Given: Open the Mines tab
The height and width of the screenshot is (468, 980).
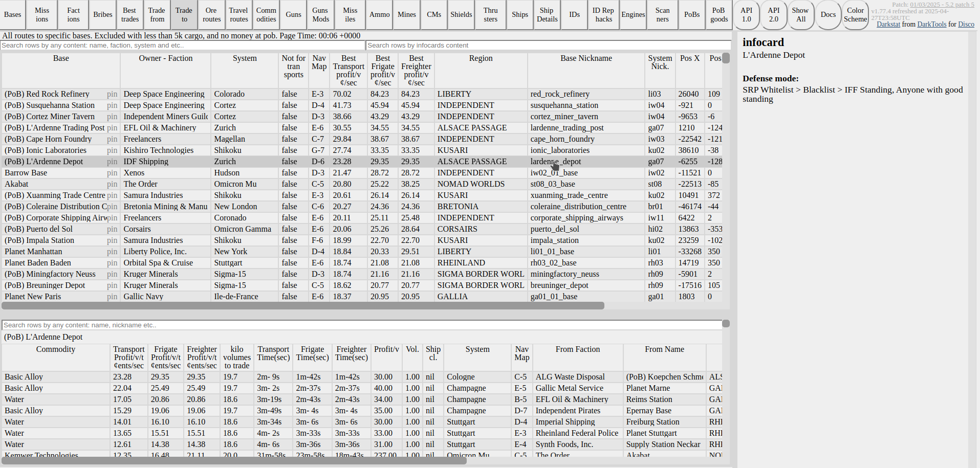Looking at the screenshot, I should pyautogui.click(x=407, y=15).
